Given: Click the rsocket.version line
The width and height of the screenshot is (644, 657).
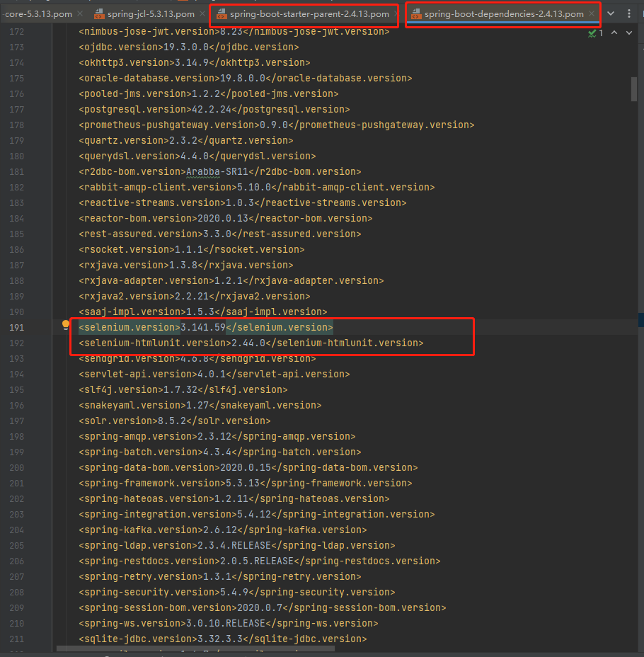Looking at the screenshot, I should click(x=192, y=249).
